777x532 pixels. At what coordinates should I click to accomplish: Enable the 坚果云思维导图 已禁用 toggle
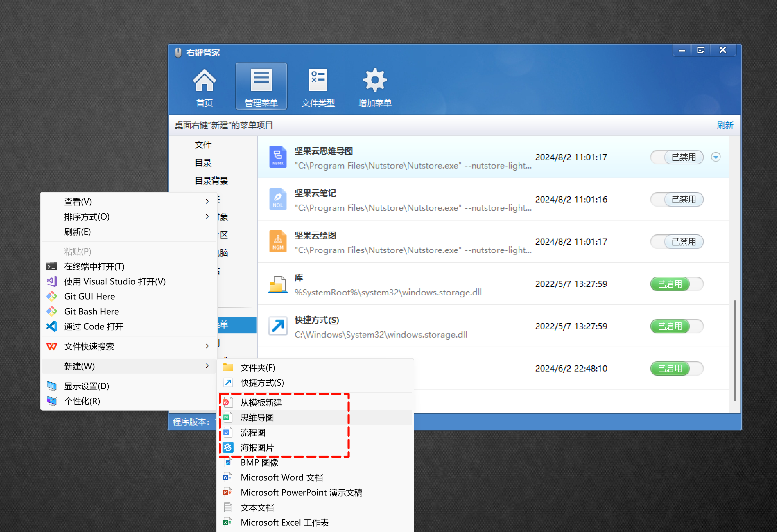[x=677, y=157]
